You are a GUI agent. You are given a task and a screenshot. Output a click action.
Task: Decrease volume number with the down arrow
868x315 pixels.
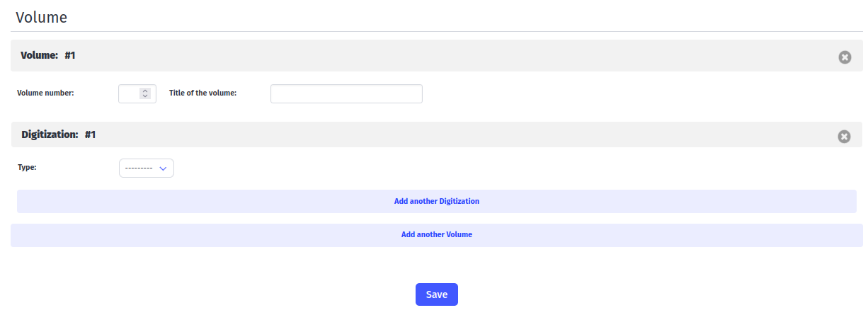[145, 96]
